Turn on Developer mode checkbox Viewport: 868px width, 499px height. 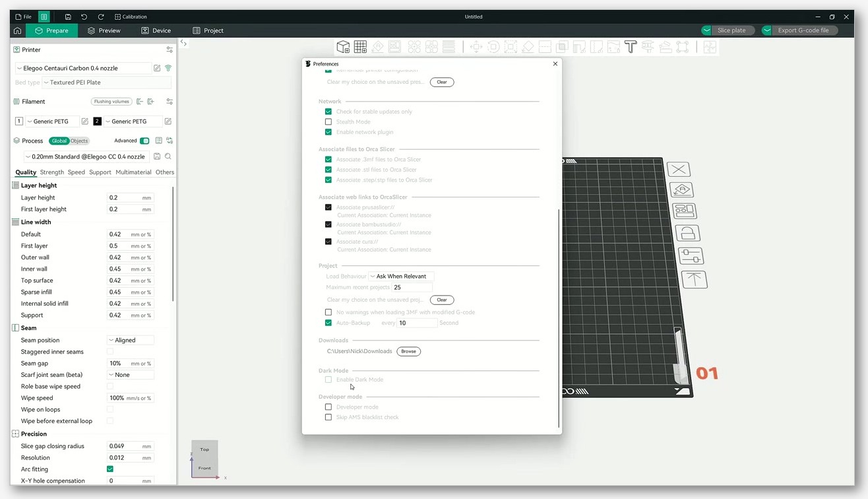pyautogui.click(x=328, y=407)
